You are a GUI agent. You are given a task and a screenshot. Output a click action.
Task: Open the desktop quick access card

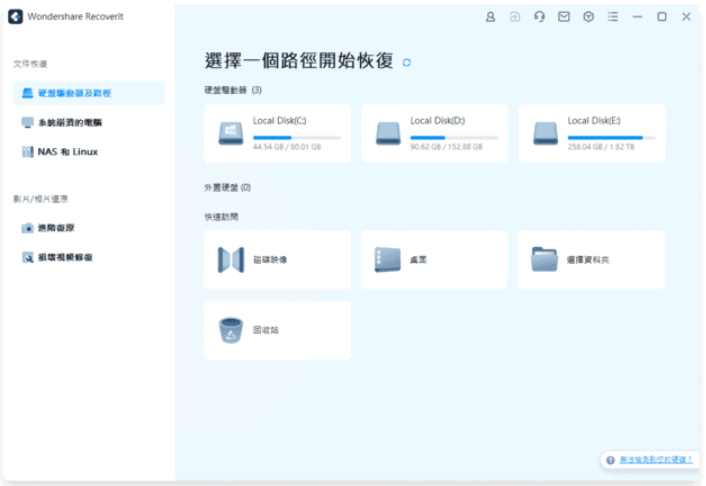[434, 260]
